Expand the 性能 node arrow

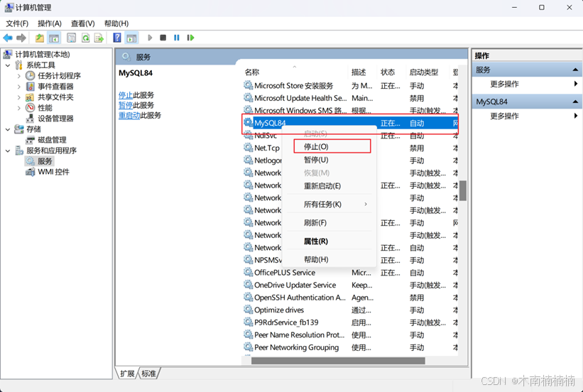tap(19, 108)
